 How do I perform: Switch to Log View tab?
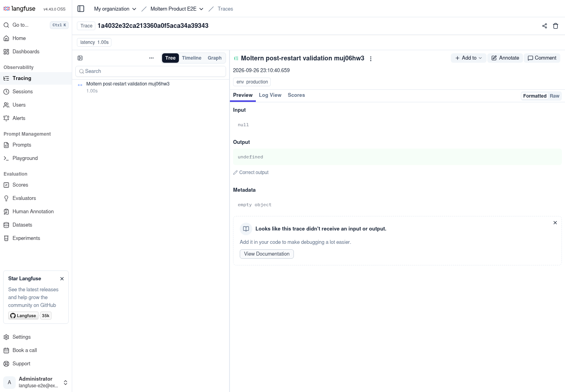(270, 95)
